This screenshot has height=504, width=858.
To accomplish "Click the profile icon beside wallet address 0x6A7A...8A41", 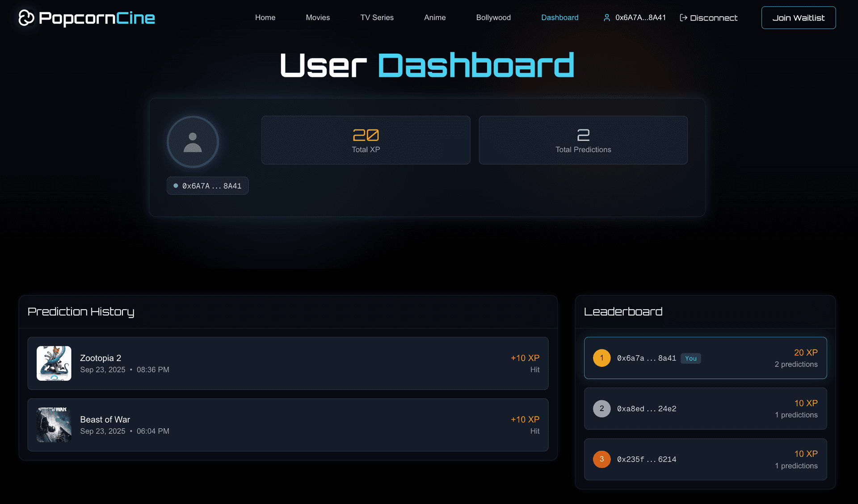I will 607,18.
